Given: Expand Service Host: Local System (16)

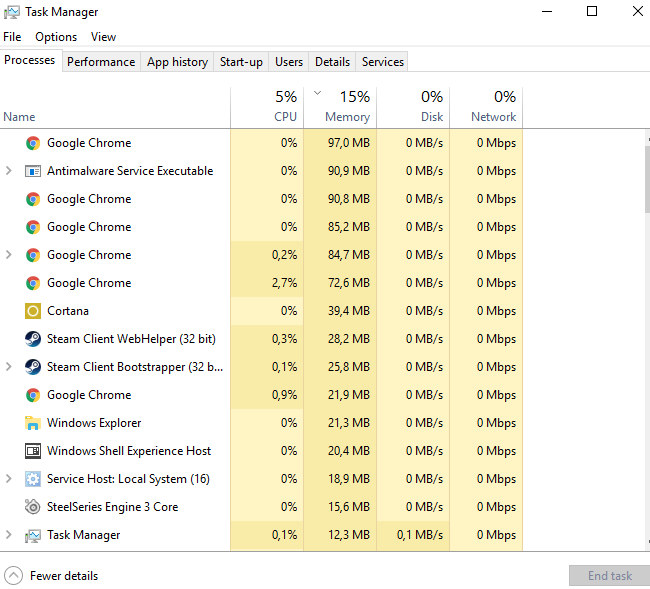Looking at the screenshot, I should coord(8,479).
